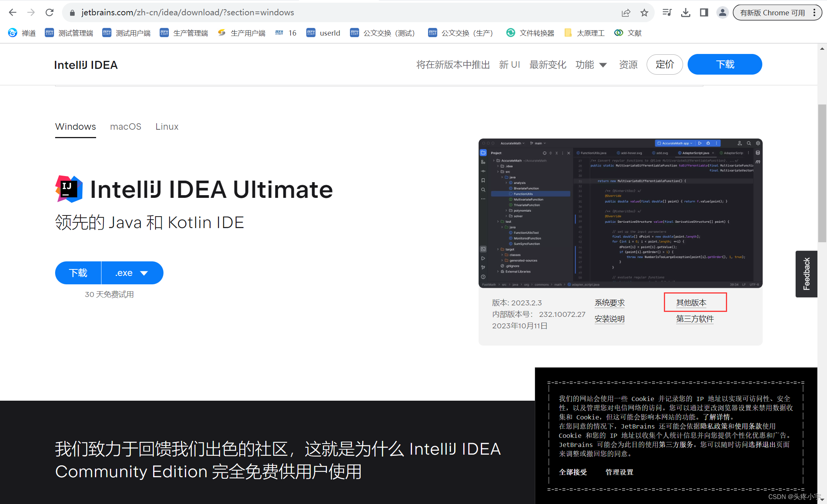Toggle the Chrome side panel icon
The height and width of the screenshot is (504, 827).
(704, 13)
